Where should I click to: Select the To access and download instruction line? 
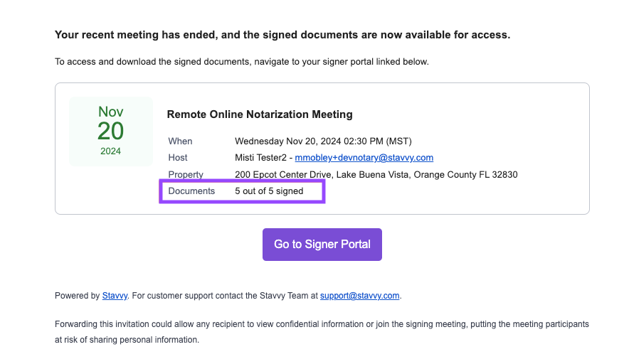click(242, 62)
